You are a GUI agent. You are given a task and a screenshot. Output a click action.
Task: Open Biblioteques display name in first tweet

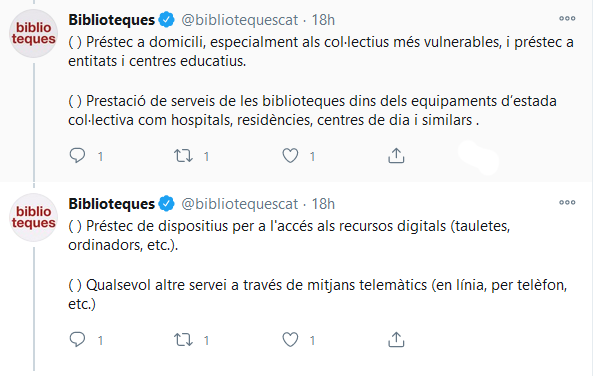click(x=112, y=20)
